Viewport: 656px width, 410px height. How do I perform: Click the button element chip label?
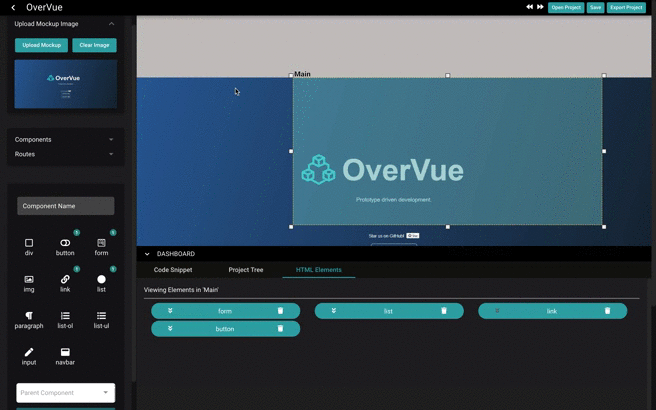225,329
